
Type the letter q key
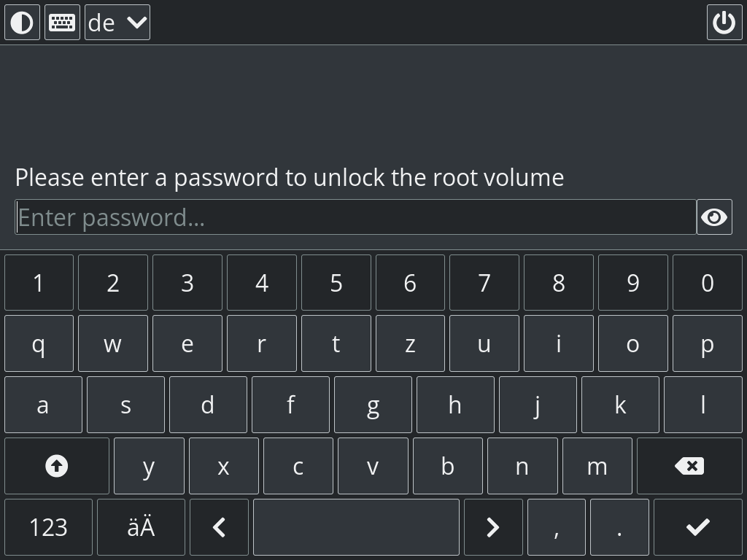click(39, 344)
